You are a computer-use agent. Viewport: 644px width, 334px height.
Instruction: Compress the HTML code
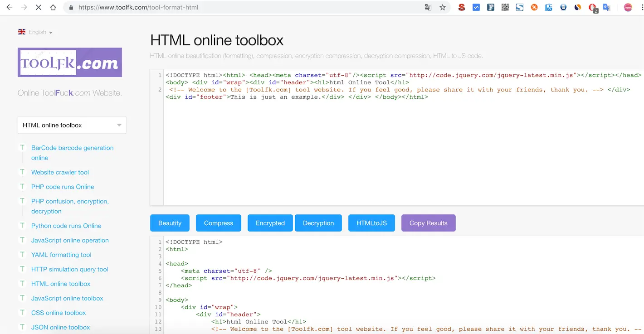pyautogui.click(x=218, y=223)
